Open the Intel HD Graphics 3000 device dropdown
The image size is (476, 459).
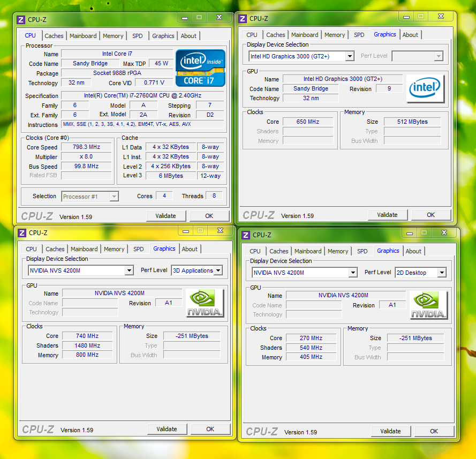[350, 56]
